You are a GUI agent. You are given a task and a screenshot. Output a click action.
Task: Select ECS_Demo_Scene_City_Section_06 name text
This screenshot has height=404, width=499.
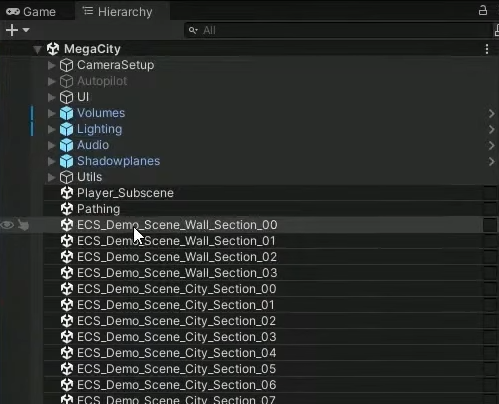click(x=177, y=385)
